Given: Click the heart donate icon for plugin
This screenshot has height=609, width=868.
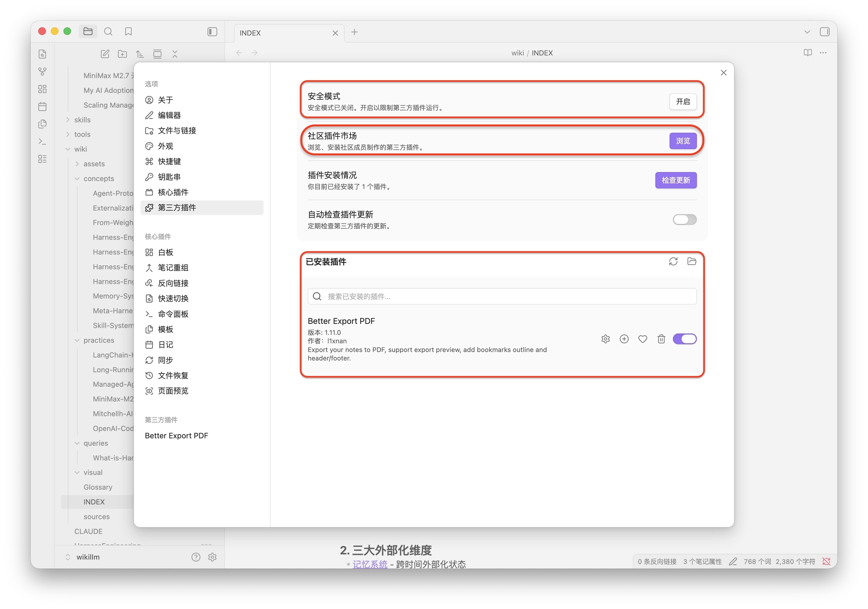Looking at the screenshot, I should pos(642,339).
